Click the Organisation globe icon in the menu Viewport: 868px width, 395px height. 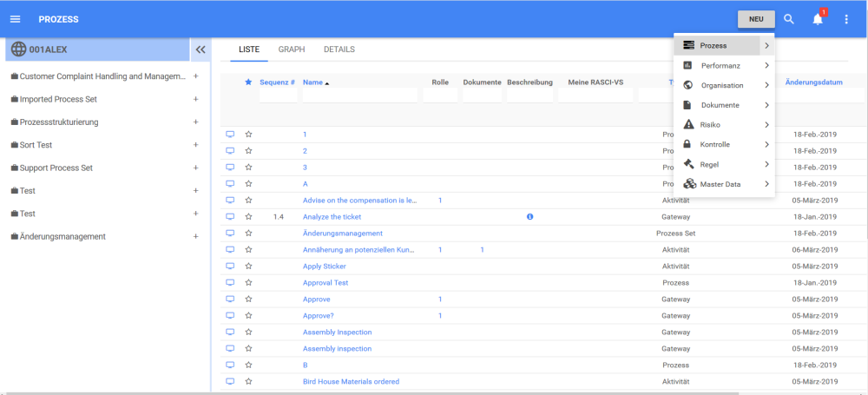pos(688,85)
